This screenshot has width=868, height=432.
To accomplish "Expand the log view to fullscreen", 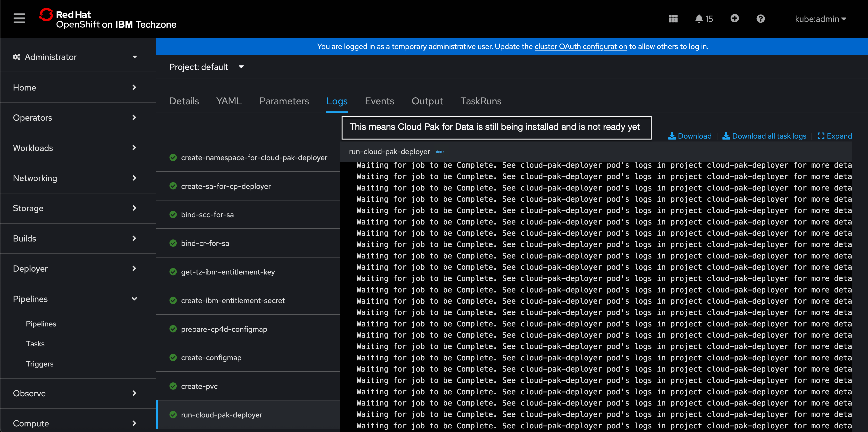I will click(834, 136).
